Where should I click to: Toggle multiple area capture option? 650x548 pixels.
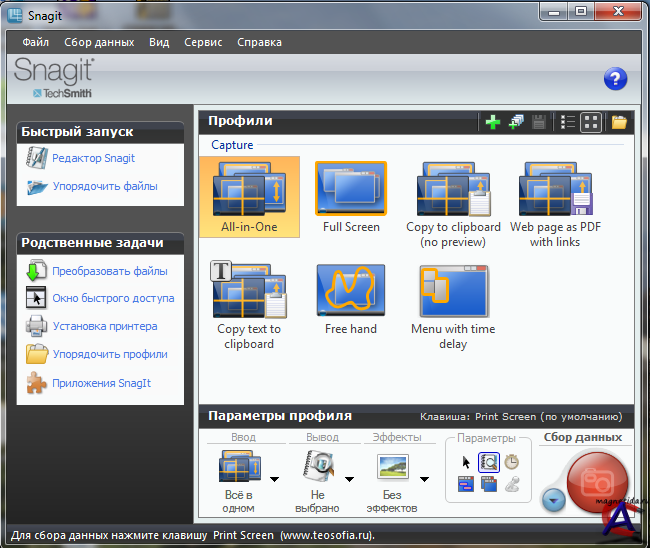489,484
